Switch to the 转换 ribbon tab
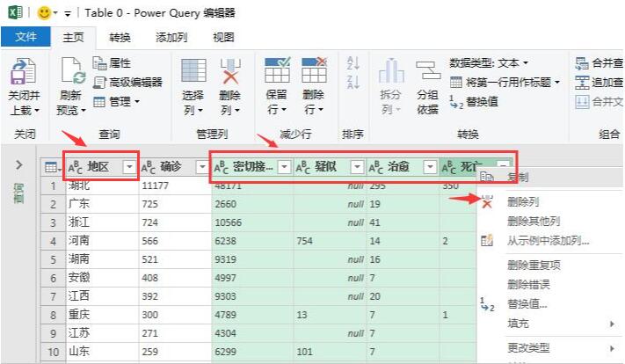The image size is (625, 364). [x=120, y=38]
